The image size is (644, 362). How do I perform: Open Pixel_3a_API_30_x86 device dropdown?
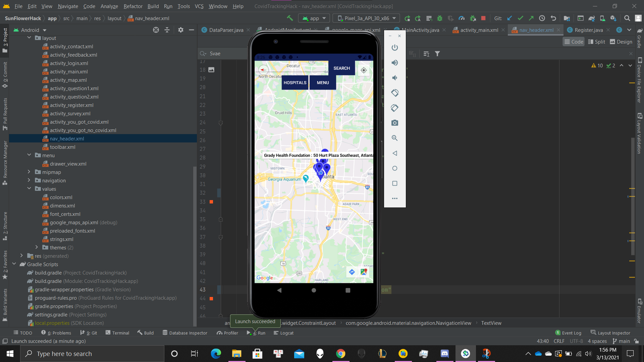[x=366, y=18]
